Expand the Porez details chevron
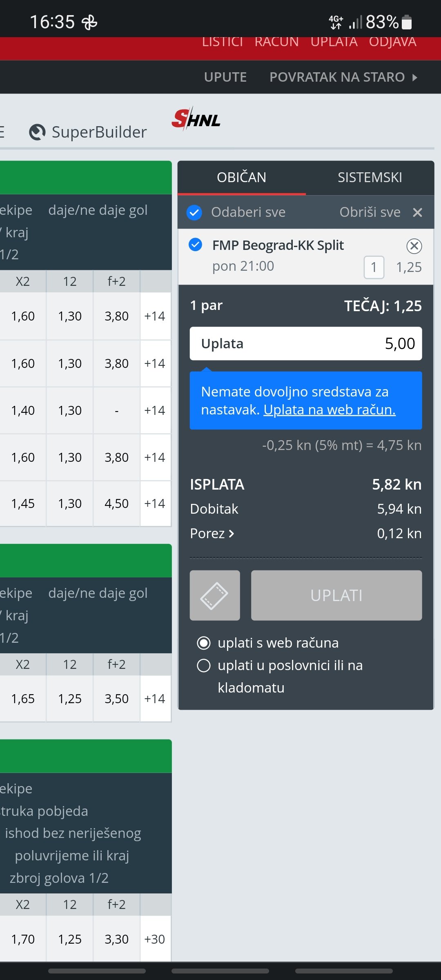The image size is (441, 980). (232, 534)
